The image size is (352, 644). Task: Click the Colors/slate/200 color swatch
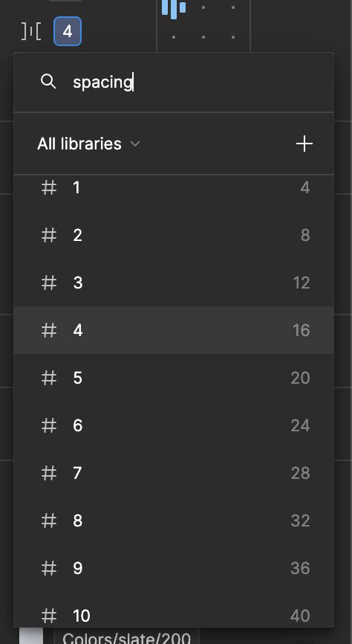pos(31,635)
